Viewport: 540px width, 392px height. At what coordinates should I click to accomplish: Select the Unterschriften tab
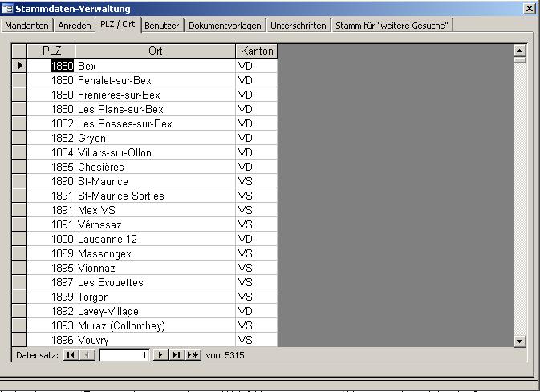(x=298, y=26)
